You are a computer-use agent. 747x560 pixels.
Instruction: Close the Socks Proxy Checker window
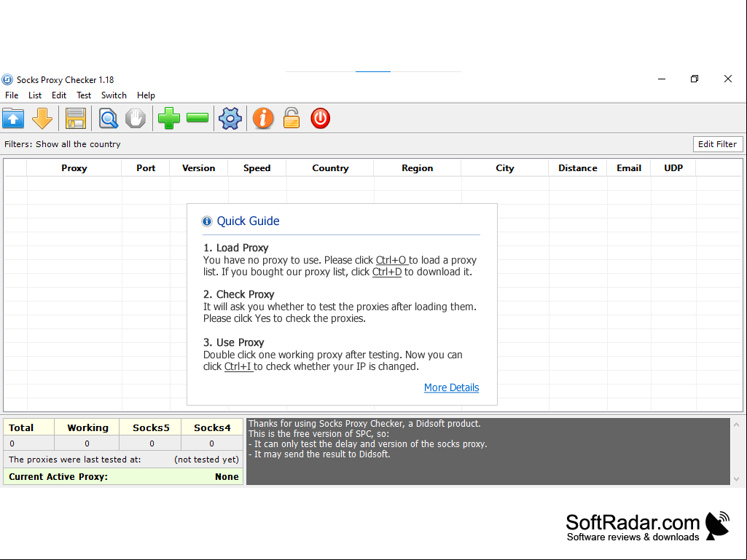pos(728,79)
